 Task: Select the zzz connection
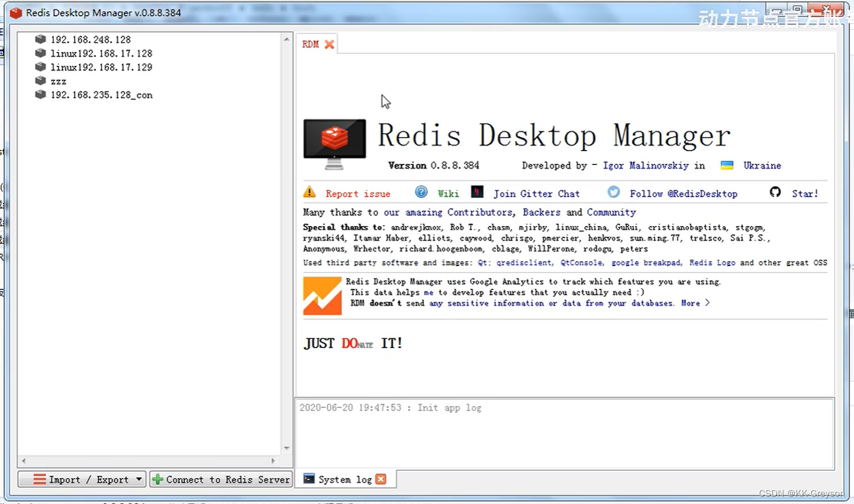[x=59, y=81]
